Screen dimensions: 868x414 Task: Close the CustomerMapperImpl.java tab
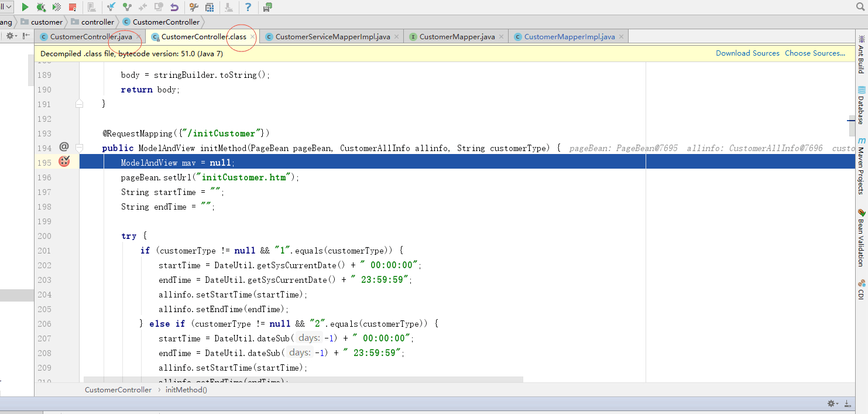(x=622, y=36)
